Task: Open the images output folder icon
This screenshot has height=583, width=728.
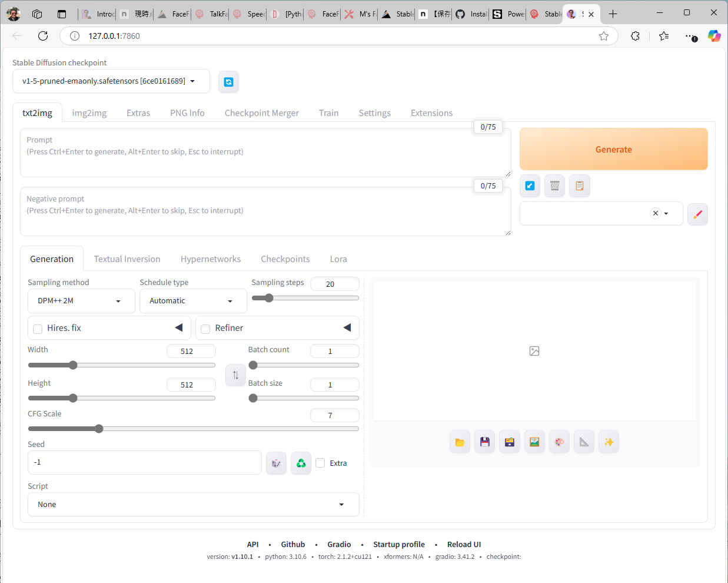Action: [x=460, y=442]
